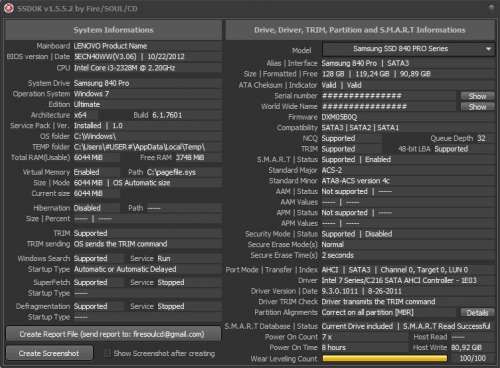Select Compatibility 'SATA3 | SATA2 | SATA1' value
Image resolution: width=500 pixels, height=368 pixels.
coord(360,128)
